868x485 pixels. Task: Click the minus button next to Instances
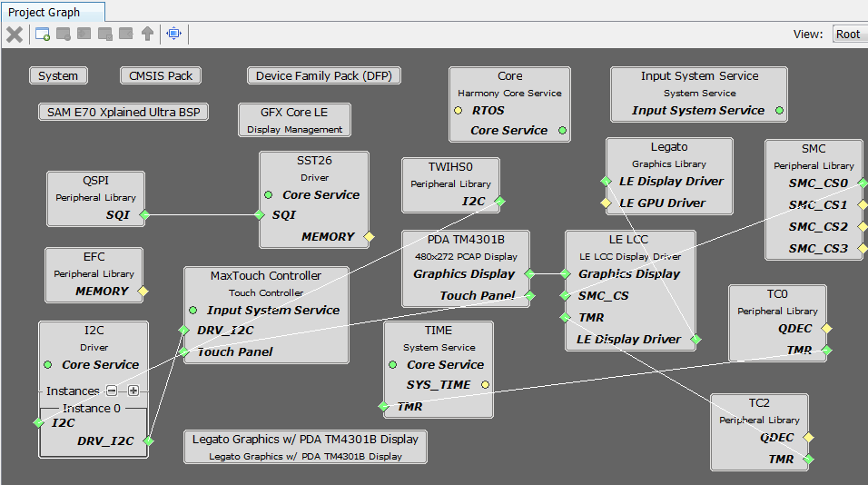(112, 391)
